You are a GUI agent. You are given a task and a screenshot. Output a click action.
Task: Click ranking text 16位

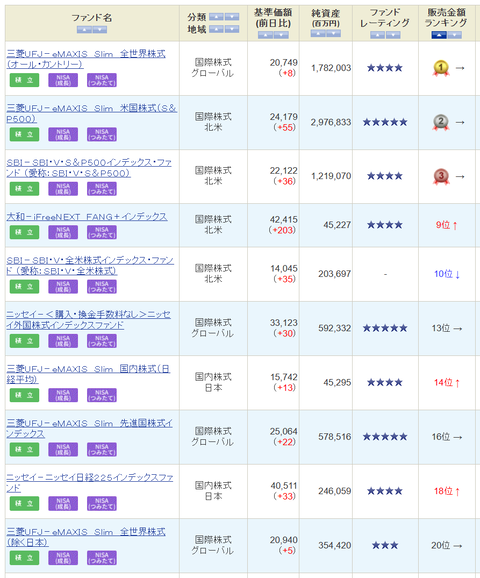pyautogui.click(x=441, y=437)
